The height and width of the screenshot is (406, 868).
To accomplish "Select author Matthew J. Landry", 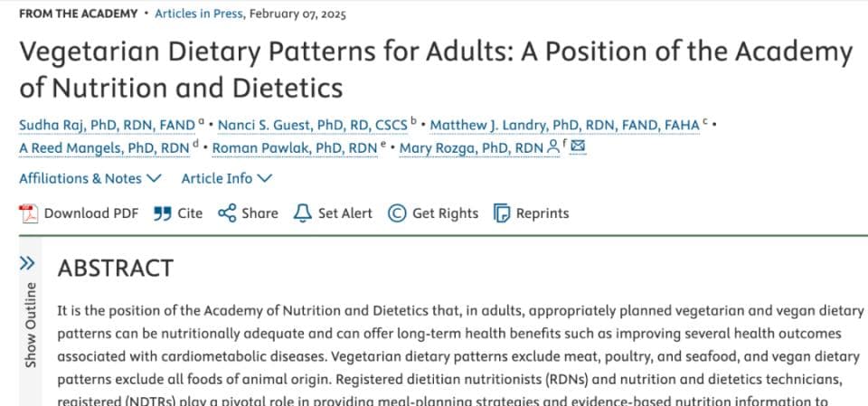I will click(x=564, y=126).
